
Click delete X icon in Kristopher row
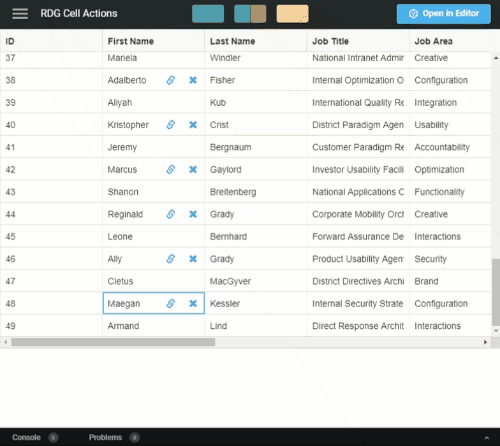click(x=193, y=125)
